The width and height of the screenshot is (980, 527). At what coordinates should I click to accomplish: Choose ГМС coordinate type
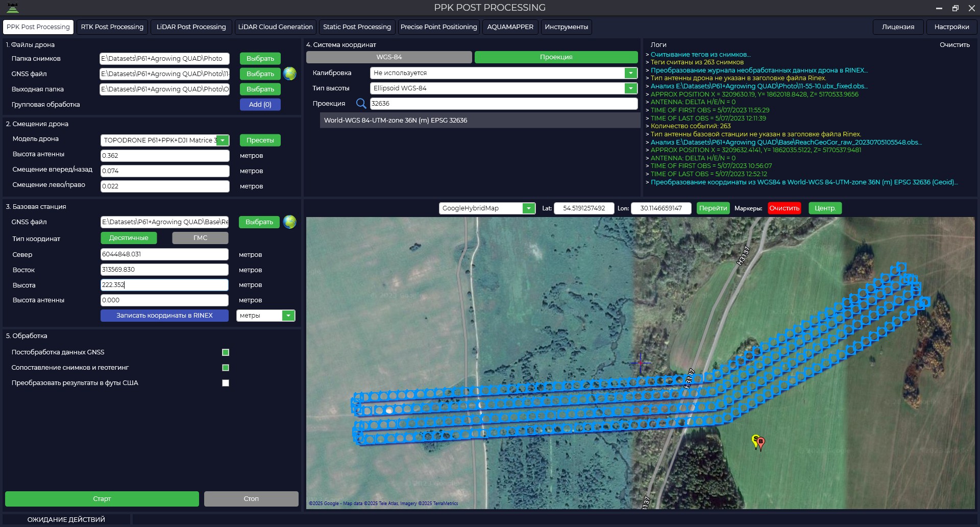tap(200, 238)
